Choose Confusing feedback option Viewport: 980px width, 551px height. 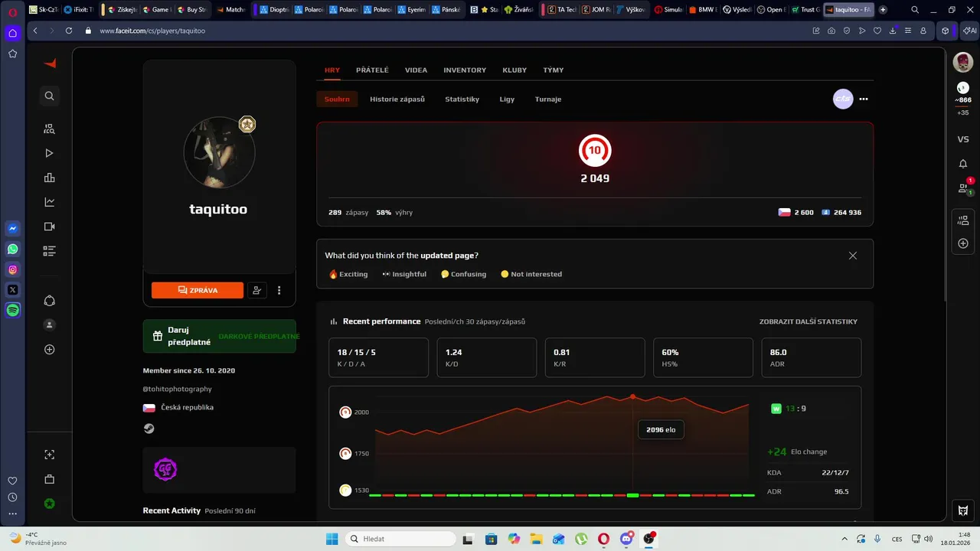463,274
